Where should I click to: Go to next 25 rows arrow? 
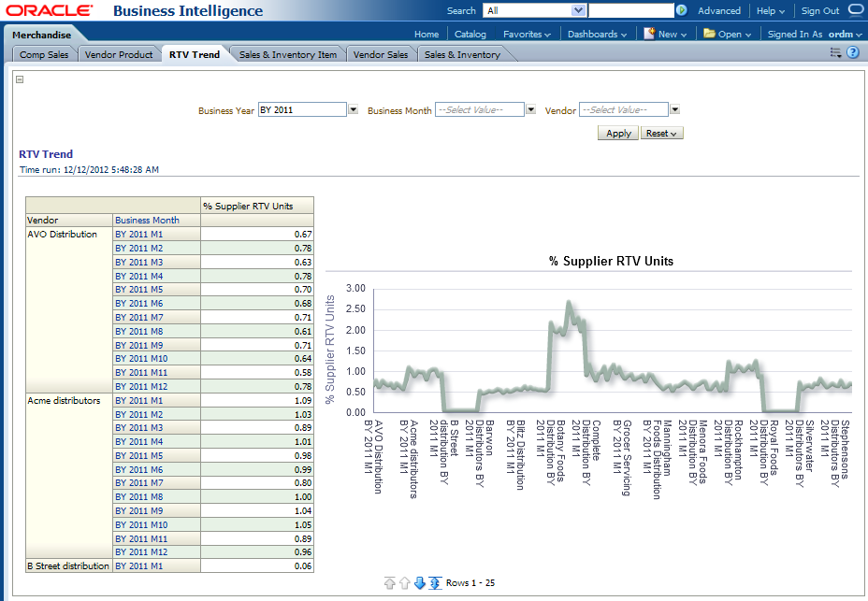420,583
